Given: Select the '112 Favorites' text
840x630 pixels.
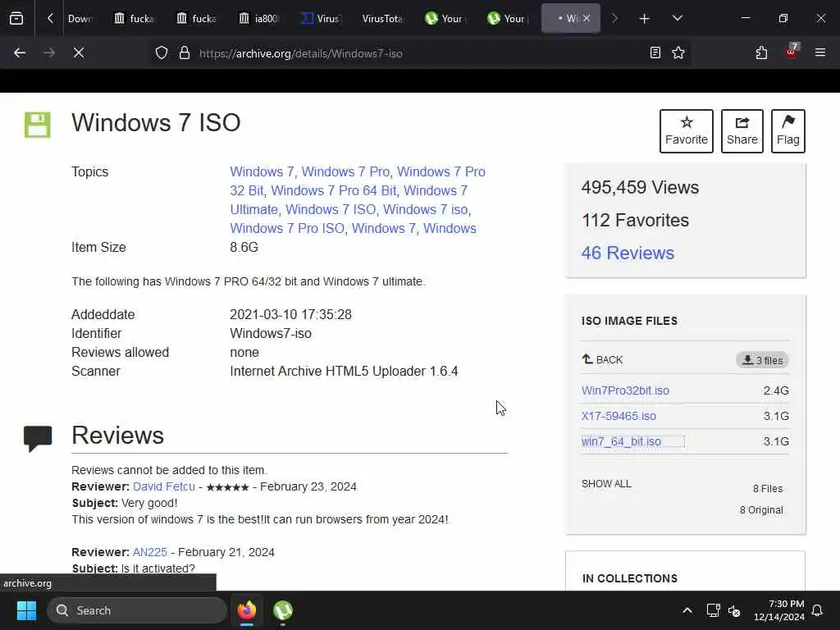Looking at the screenshot, I should point(636,220).
